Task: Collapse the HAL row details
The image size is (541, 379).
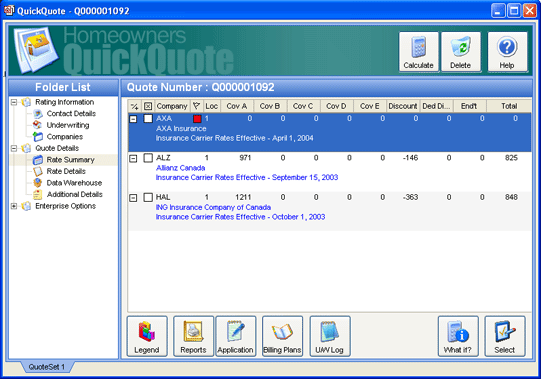Action: (x=133, y=198)
